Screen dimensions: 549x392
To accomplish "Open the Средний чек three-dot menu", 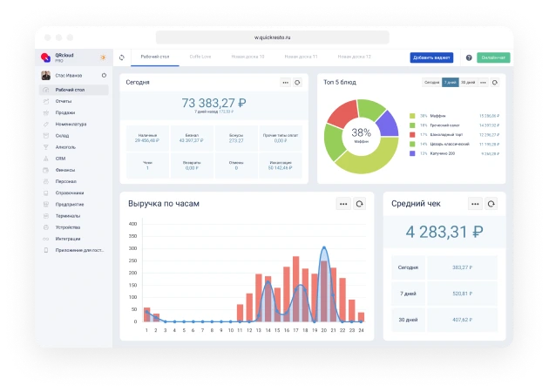I will pos(475,203).
